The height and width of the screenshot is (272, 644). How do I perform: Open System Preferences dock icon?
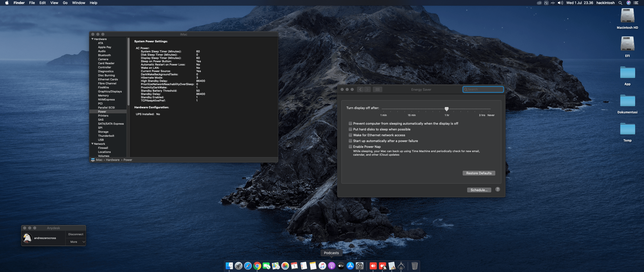tap(359, 266)
